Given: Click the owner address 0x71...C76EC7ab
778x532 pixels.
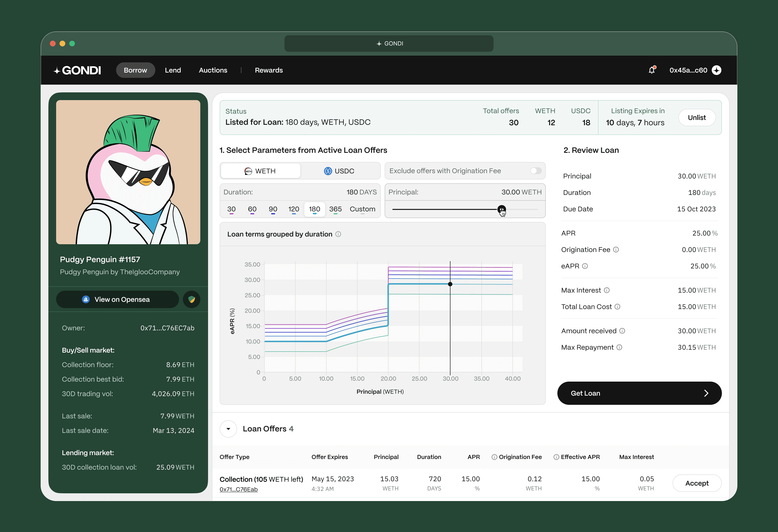Looking at the screenshot, I should tap(167, 328).
